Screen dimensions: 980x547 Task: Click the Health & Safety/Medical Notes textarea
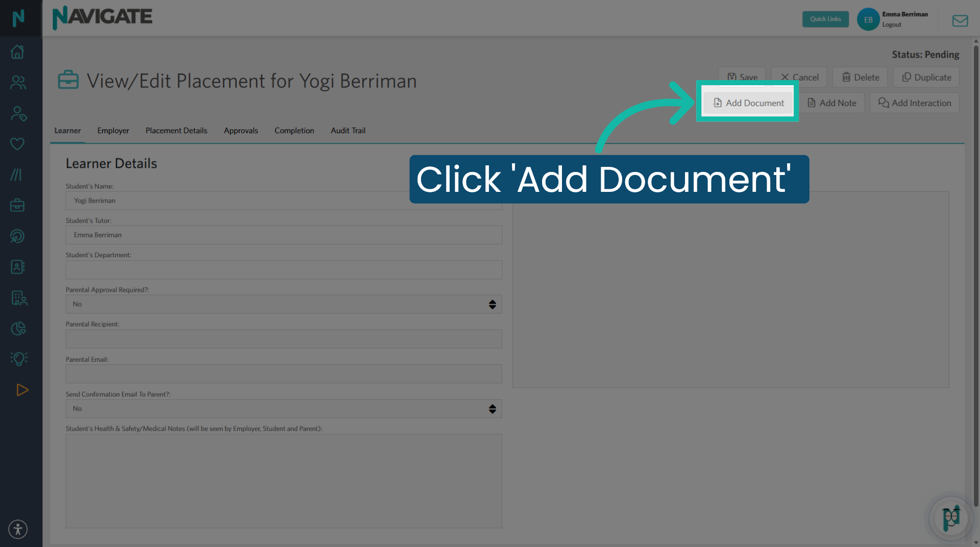point(284,481)
